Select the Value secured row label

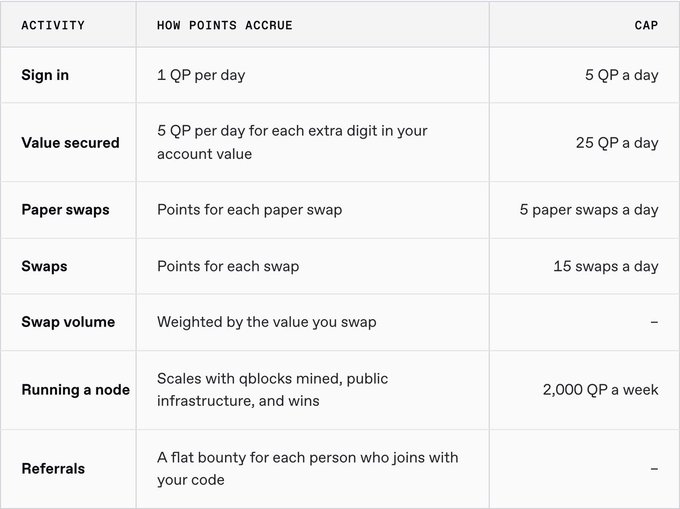[x=70, y=143]
